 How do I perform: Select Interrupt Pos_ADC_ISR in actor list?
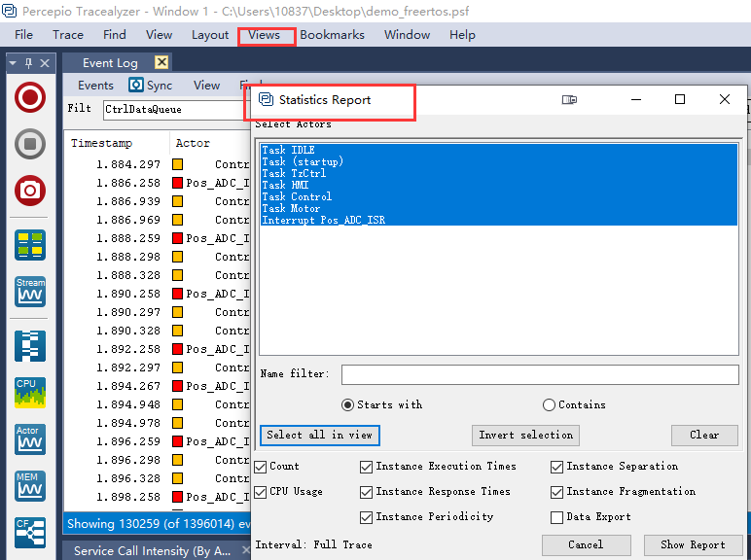point(499,220)
